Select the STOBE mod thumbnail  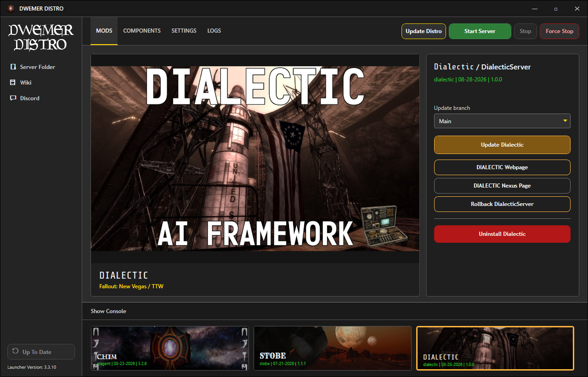tap(333, 348)
